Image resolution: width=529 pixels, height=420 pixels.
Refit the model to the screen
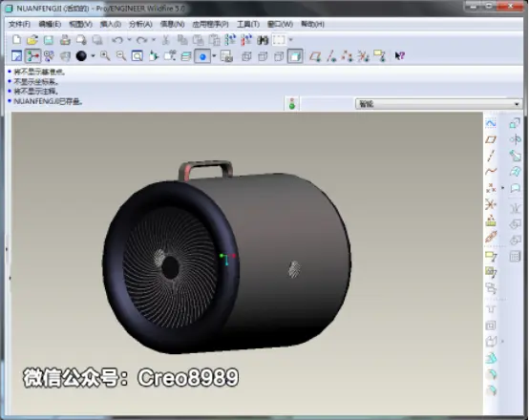[137, 56]
